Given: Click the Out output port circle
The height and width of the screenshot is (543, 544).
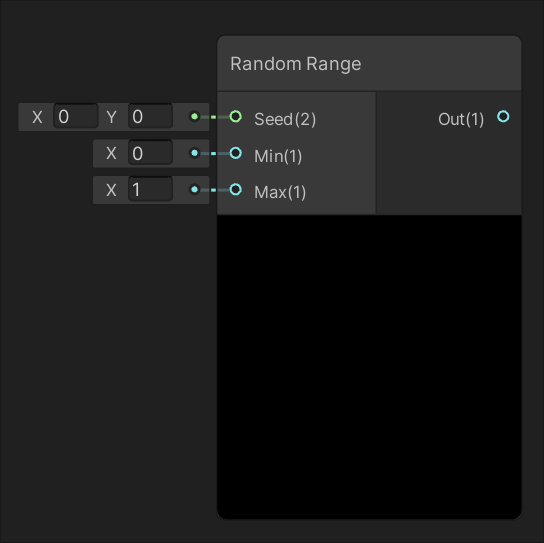Looking at the screenshot, I should tap(503, 116).
